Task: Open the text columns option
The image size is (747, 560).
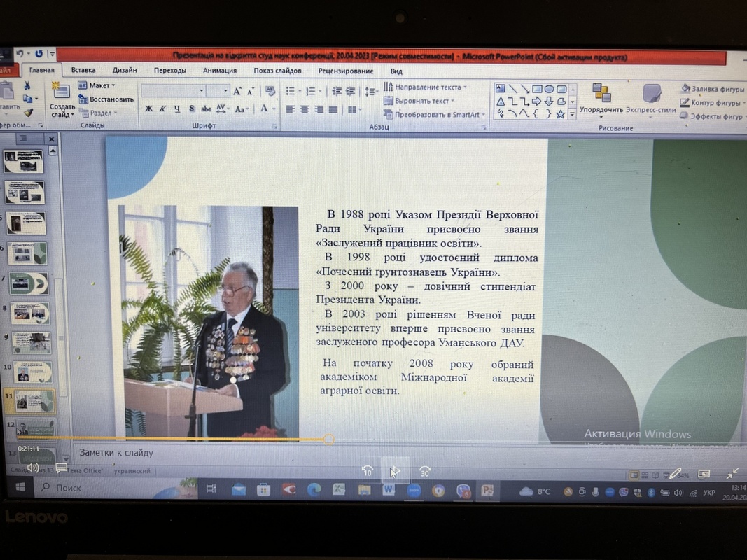Action: [353, 109]
